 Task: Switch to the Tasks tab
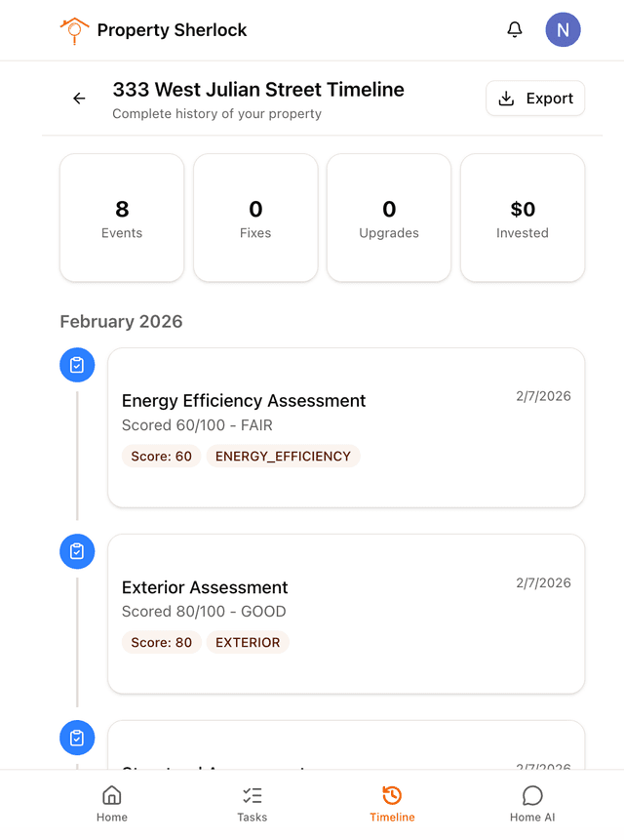pyautogui.click(x=252, y=804)
